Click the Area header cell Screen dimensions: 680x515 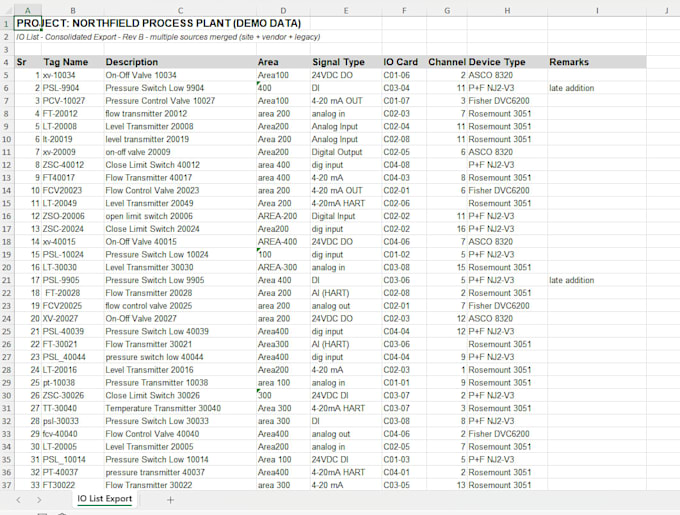click(283, 62)
